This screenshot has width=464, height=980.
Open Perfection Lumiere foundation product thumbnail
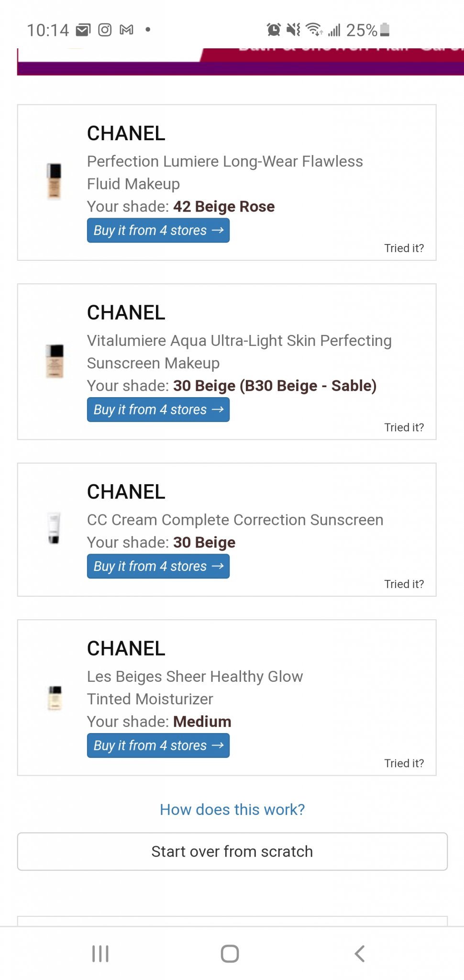click(x=55, y=181)
